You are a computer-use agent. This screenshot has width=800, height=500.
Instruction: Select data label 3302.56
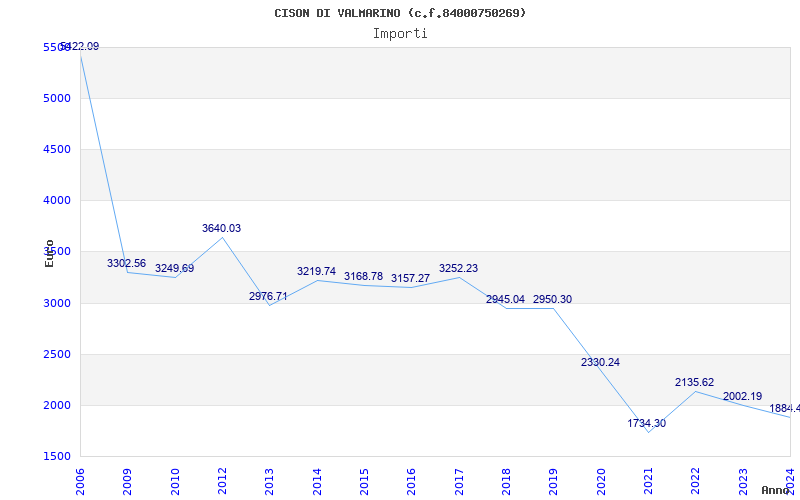click(x=126, y=263)
